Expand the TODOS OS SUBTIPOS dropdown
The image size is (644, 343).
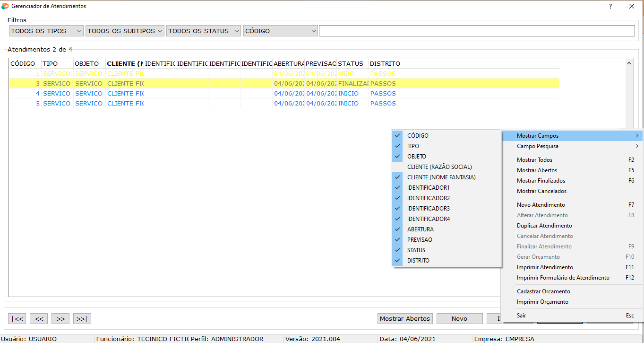(x=125, y=31)
